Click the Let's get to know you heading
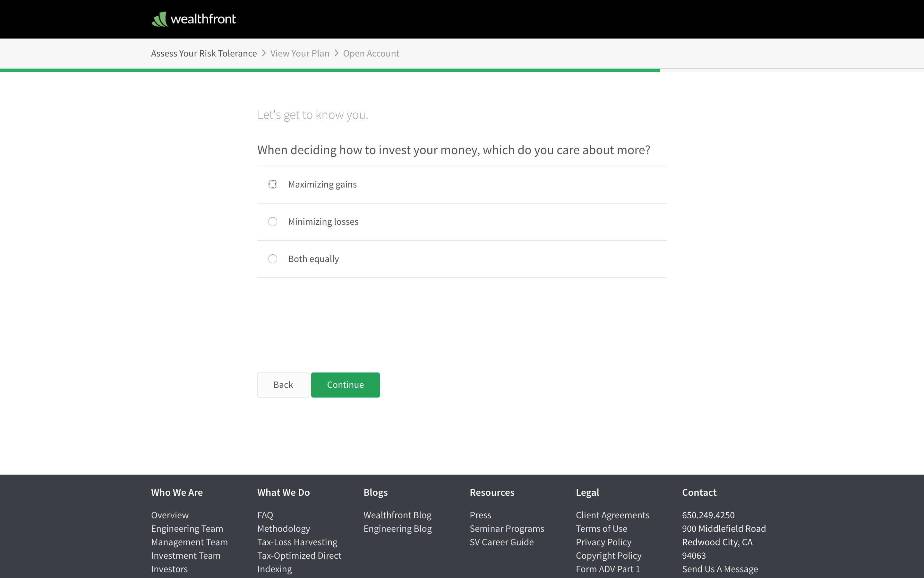This screenshot has height=578, width=924. [x=313, y=115]
